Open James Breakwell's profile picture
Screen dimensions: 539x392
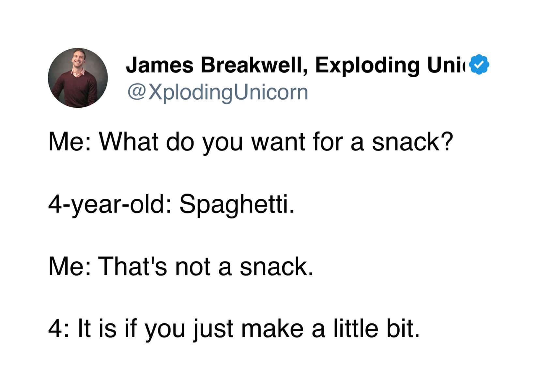tap(78, 78)
